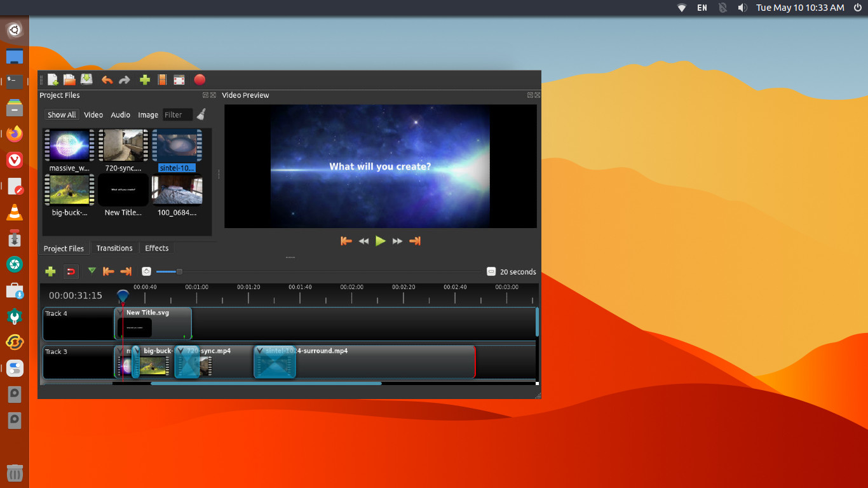Open the Export Video tool

coord(199,79)
